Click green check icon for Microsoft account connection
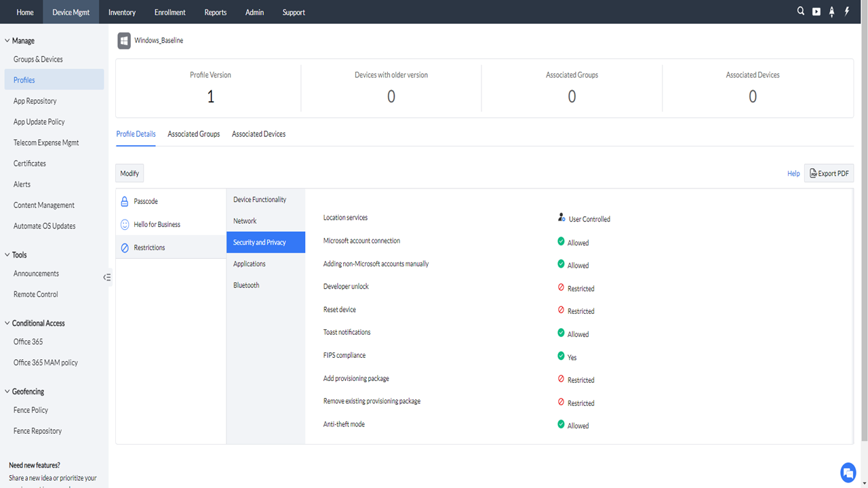Viewport: 868px width, 488px height. (x=561, y=241)
